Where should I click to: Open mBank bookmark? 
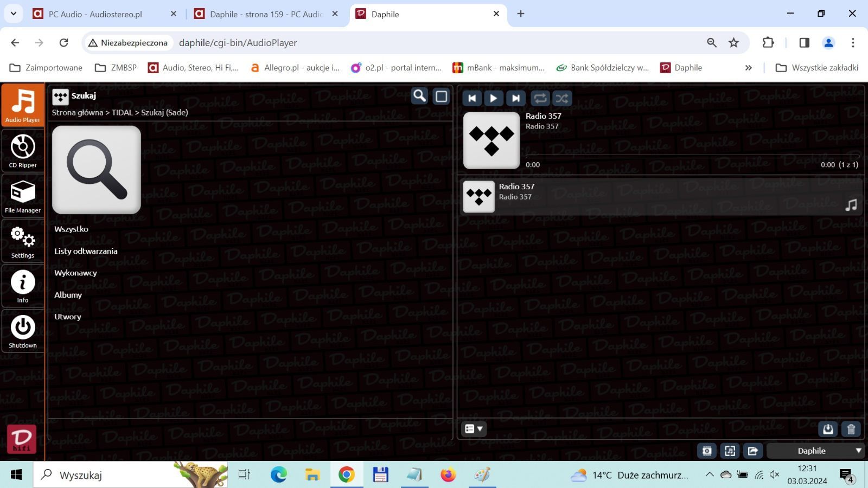499,68
